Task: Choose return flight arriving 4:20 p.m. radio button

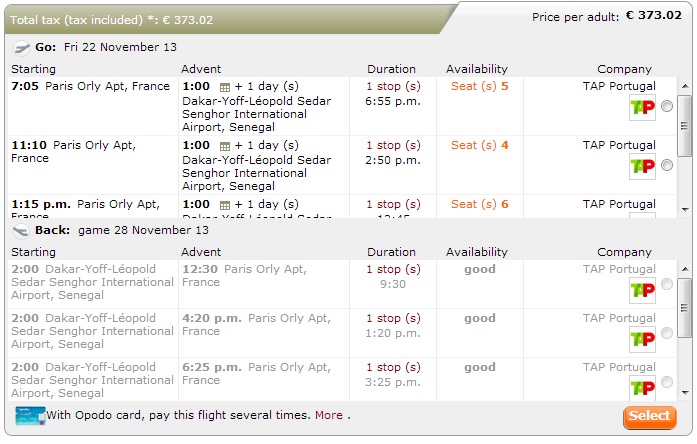Action: click(667, 333)
